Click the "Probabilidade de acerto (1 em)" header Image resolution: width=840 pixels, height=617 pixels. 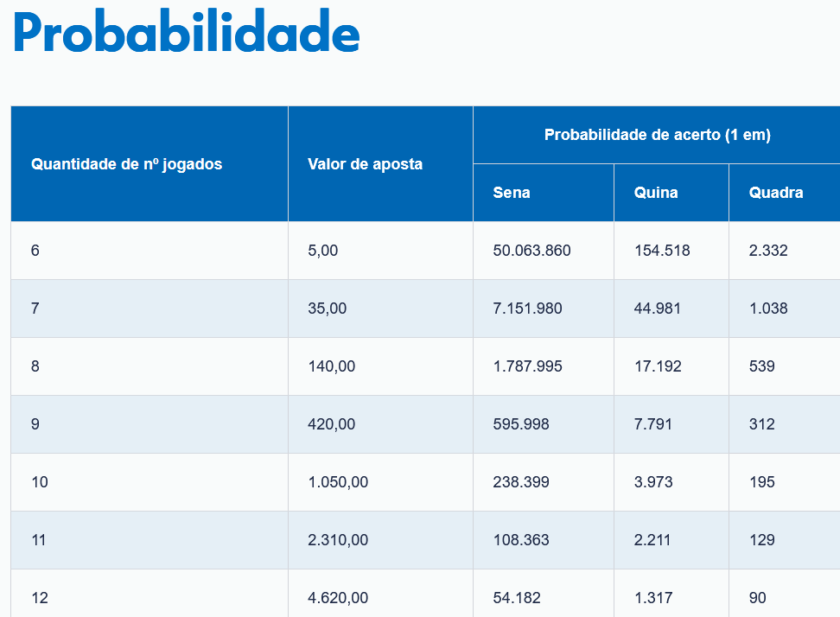tap(657, 135)
